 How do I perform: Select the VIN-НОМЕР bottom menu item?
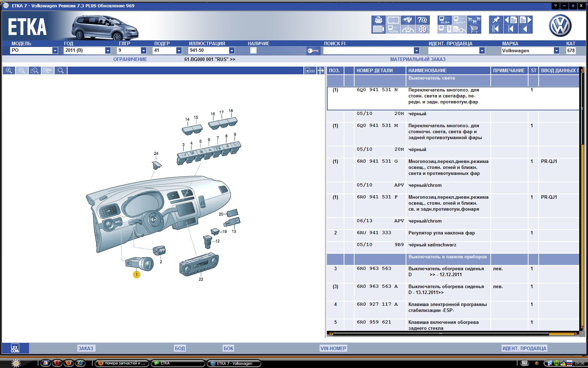tap(333, 348)
